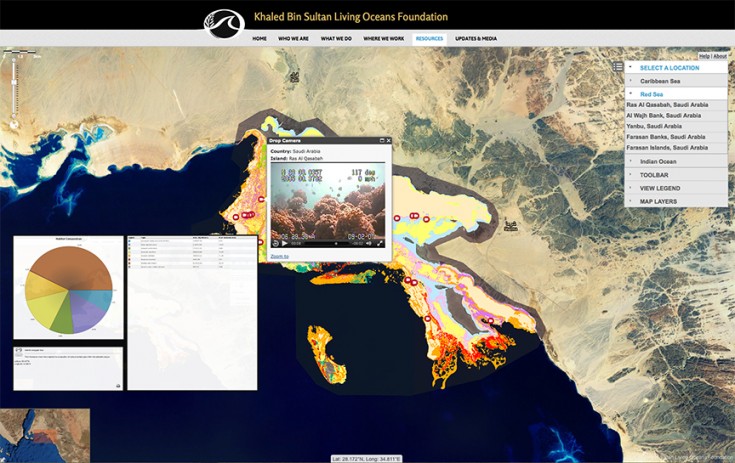Enter fullscreen on the Drop Camera video
The width and height of the screenshot is (735, 463).
[x=380, y=243]
